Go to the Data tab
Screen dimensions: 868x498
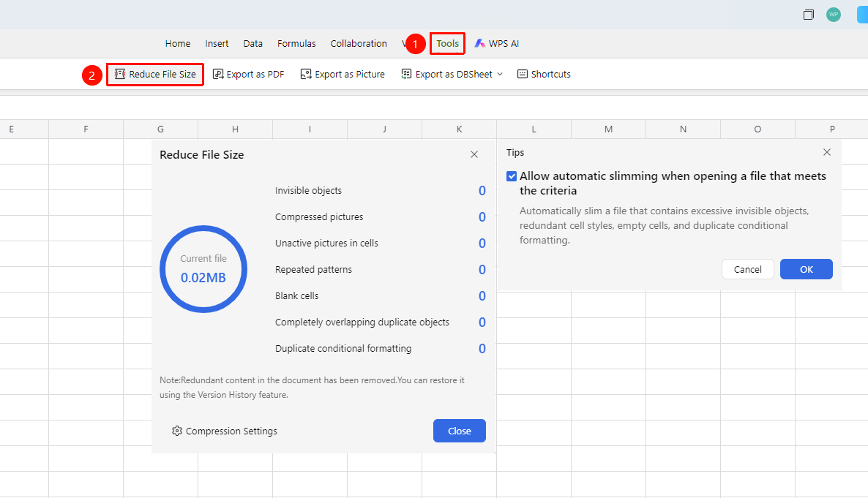pyautogui.click(x=253, y=43)
